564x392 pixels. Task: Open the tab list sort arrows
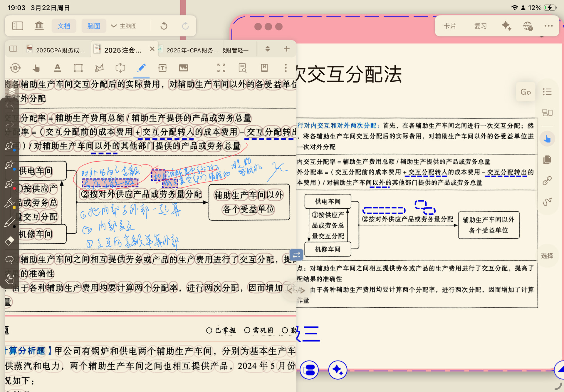(x=267, y=49)
